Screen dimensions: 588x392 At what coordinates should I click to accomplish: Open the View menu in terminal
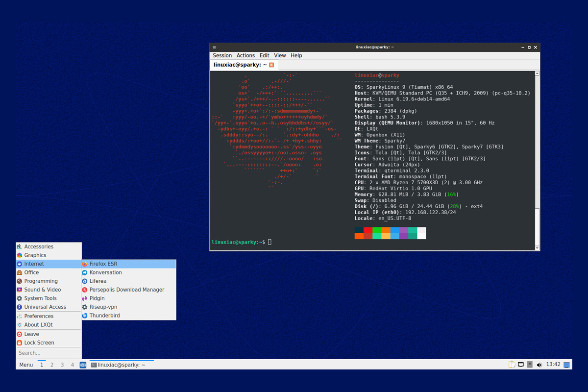pos(280,55)
